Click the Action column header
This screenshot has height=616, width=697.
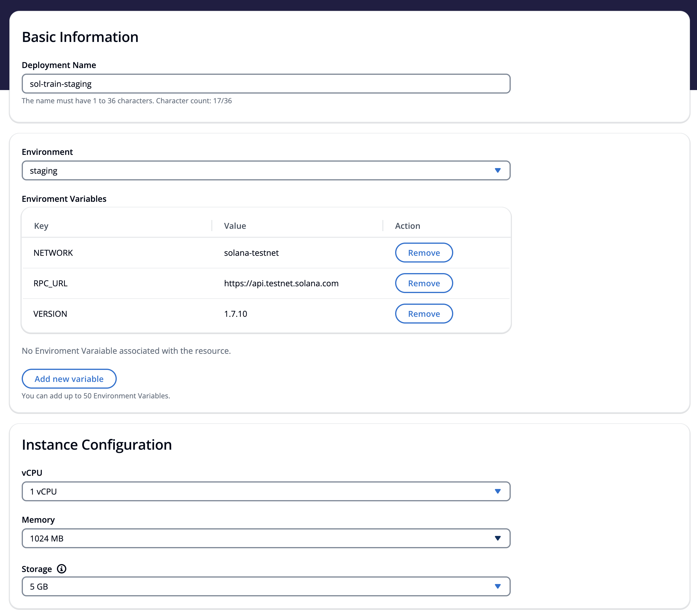pyautogui.click(x=407, y=226)
